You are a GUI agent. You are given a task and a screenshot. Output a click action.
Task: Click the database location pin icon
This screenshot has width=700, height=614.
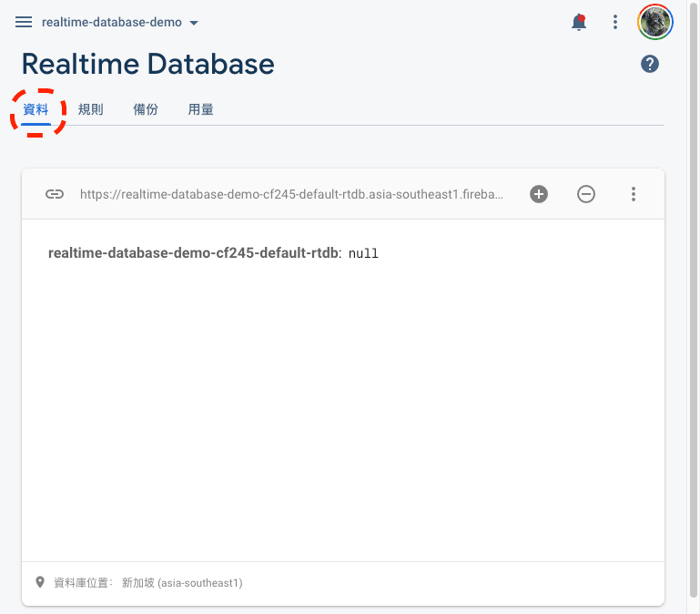point(40,582)
